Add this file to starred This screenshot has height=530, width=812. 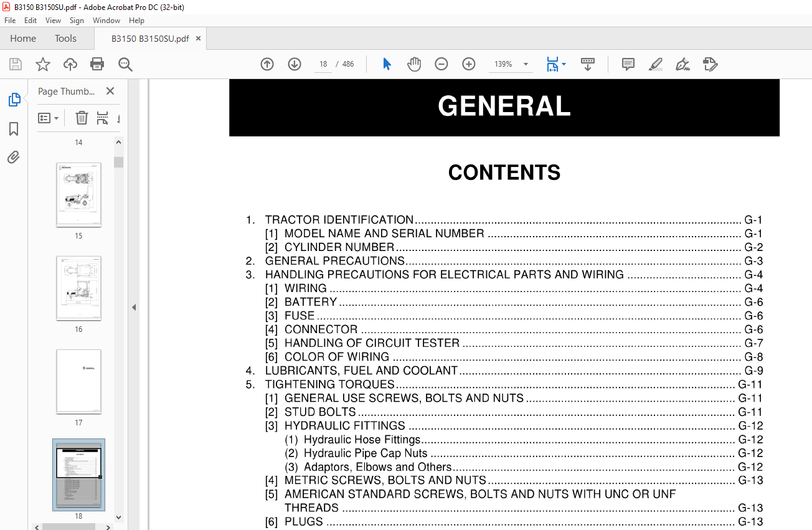[x=43, y=64]
